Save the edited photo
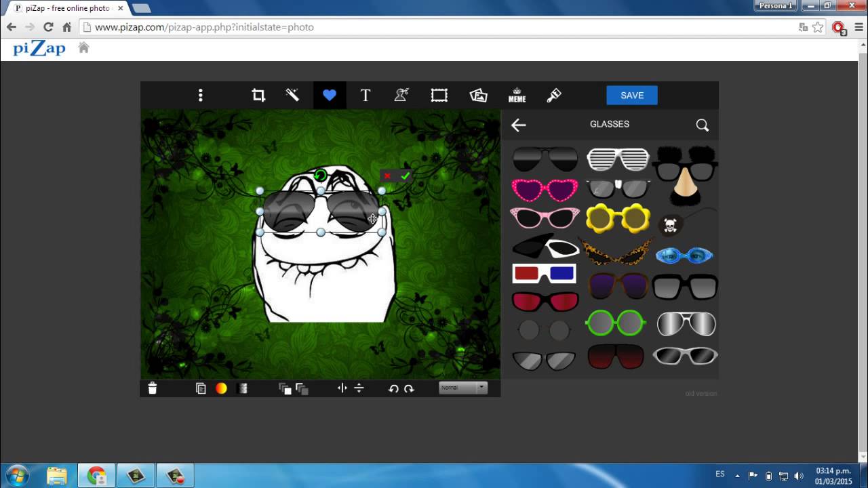 click(632, 96)
